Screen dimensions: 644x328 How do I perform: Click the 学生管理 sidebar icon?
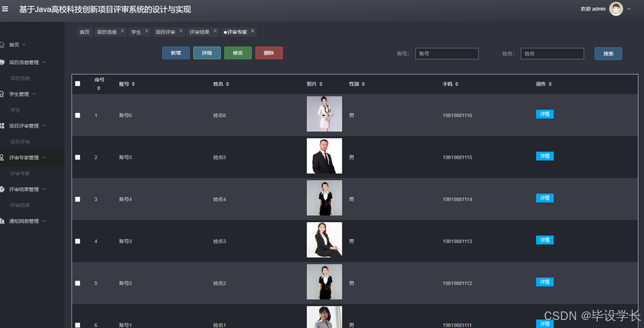[x=2, y=94]
